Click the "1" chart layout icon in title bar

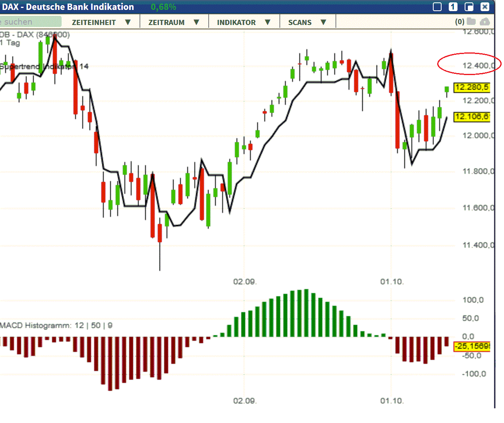[x=453, y=7]
